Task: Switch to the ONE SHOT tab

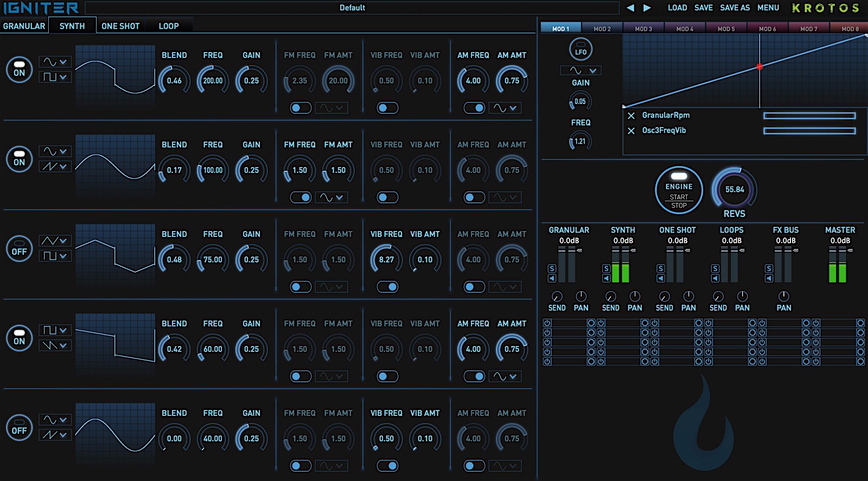Action: [x=120, y=26]
